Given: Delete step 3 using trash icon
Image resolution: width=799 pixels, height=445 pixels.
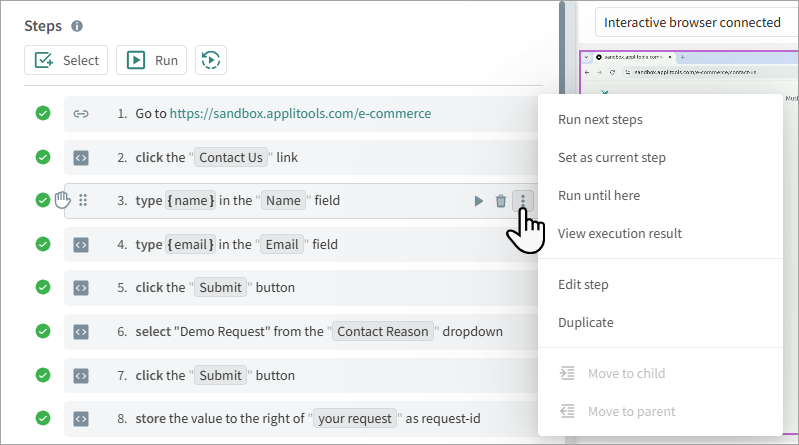Looking at the screenshot, I should 501,201.
